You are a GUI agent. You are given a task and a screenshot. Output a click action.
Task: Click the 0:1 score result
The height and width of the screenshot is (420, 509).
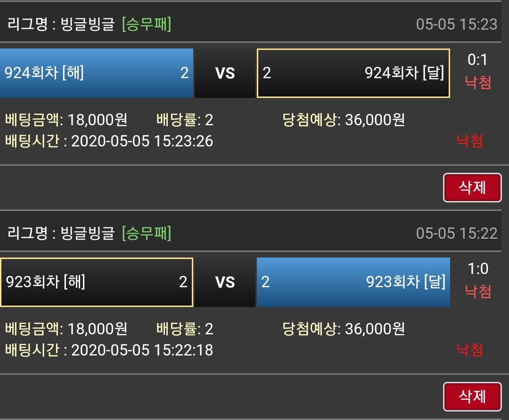point(477,60)
